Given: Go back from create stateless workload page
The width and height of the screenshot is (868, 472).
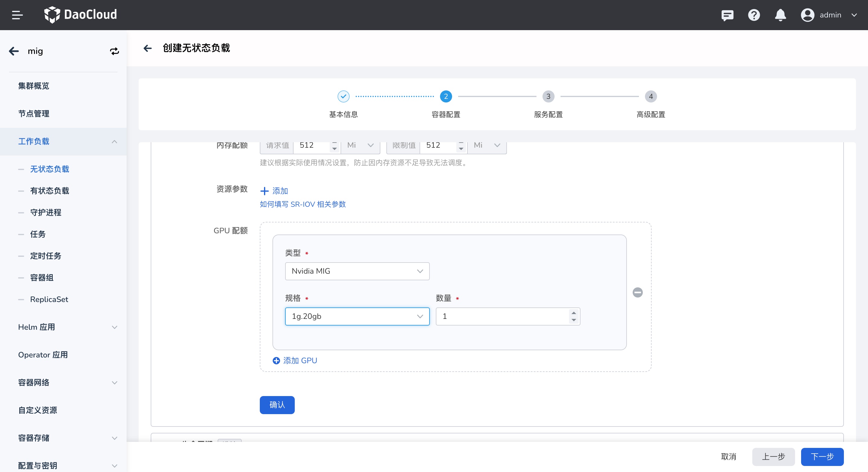Looking at the screenshot, I should 148,48.
